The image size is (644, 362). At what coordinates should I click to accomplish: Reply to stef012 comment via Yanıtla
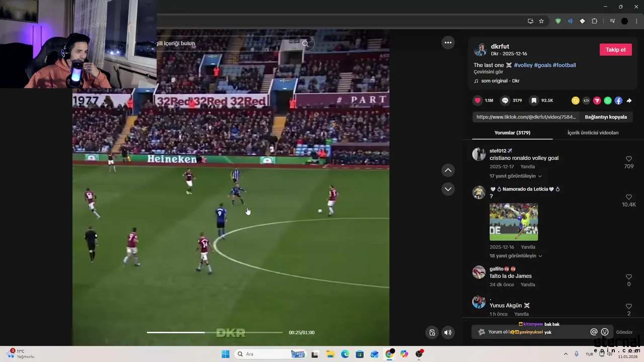tap(527, 166)
